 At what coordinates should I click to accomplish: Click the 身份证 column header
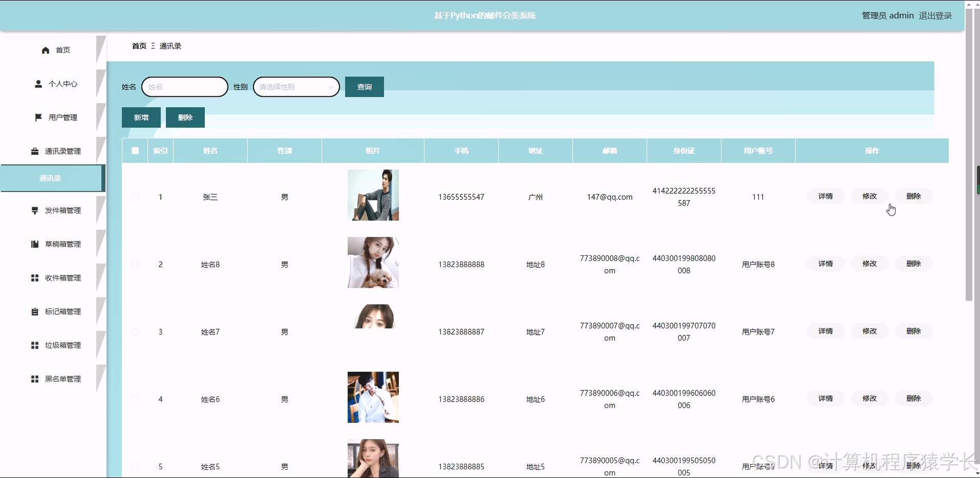pos(684,151)
